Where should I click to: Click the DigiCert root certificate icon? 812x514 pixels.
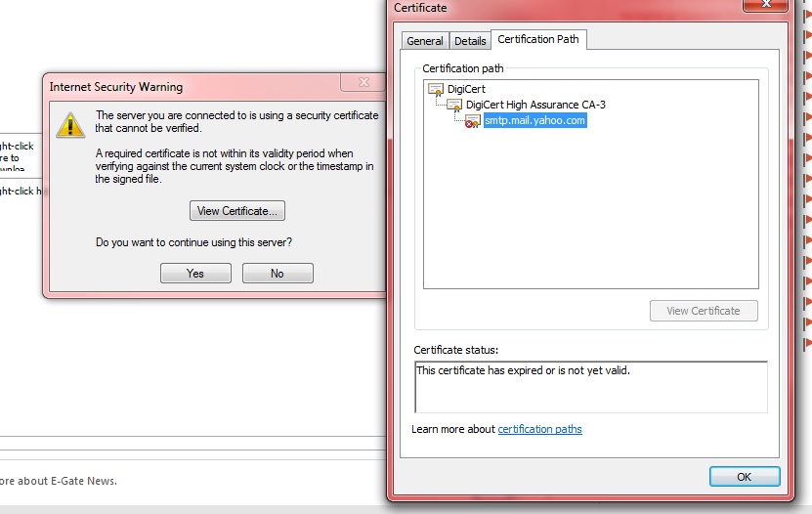click(x=436, y=90)
